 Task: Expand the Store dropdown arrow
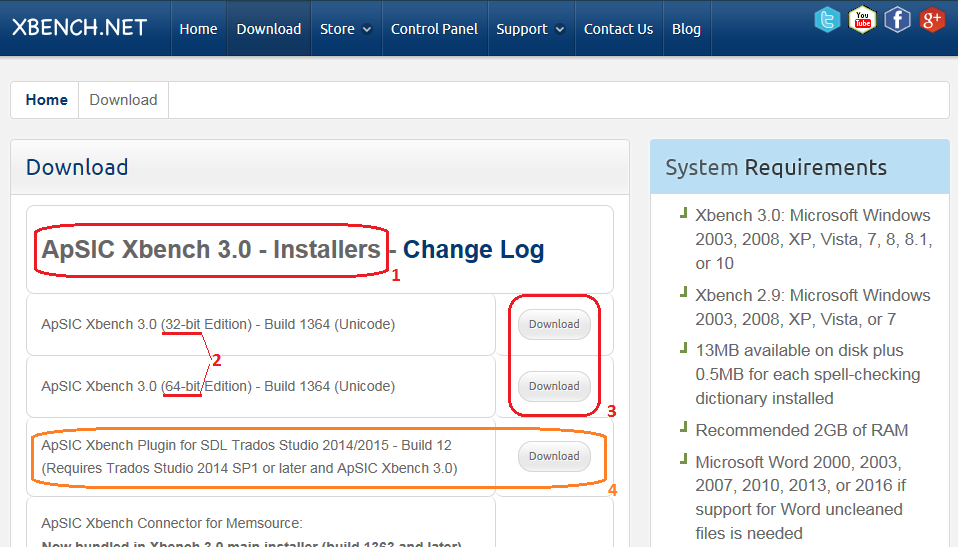click(x=367, y=29)
